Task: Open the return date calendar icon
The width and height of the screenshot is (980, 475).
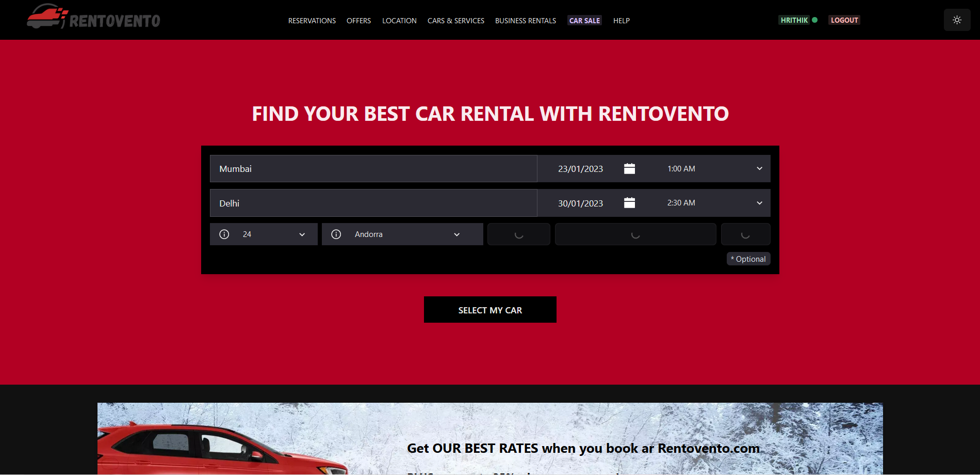Action: 629,203
